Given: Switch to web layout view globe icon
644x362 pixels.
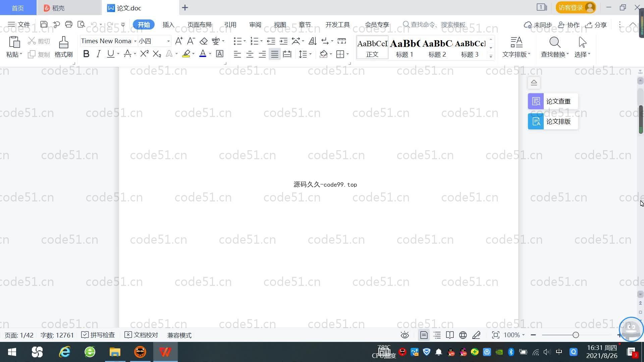Looking at the screenshot, I should pyautogui.click(x=463, y=335).
